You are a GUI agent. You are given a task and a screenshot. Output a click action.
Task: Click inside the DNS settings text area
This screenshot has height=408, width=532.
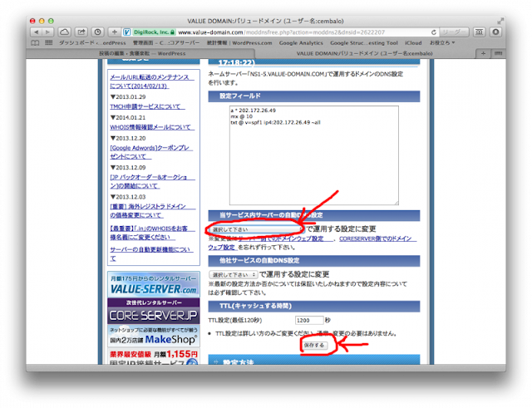coord(314,155)
